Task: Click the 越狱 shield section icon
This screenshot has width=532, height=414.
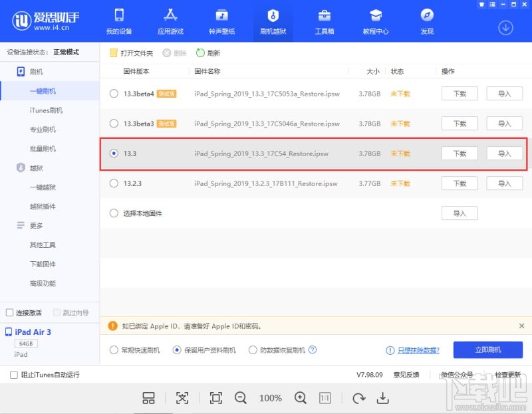Action: point(21,167)
